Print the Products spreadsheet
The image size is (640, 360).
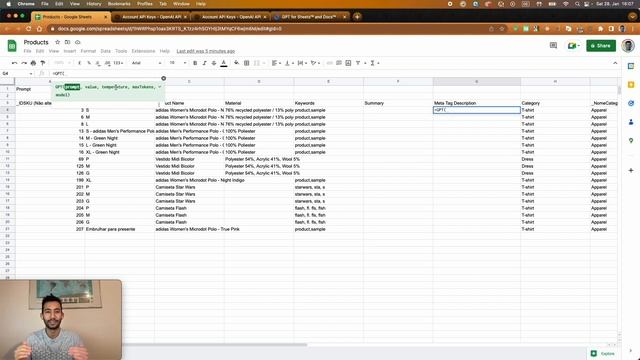33,63
